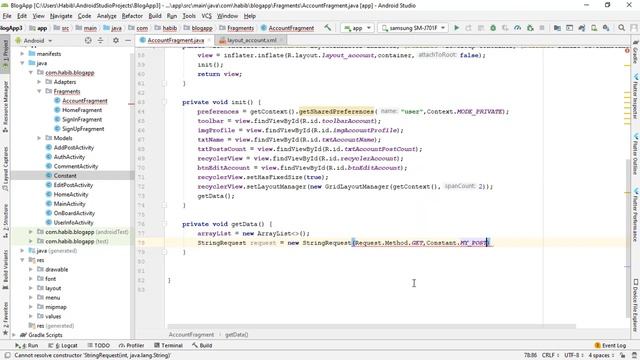Click Scroll from Source target icon
This screenshot has height=360, width=640.
click(88, 40)
